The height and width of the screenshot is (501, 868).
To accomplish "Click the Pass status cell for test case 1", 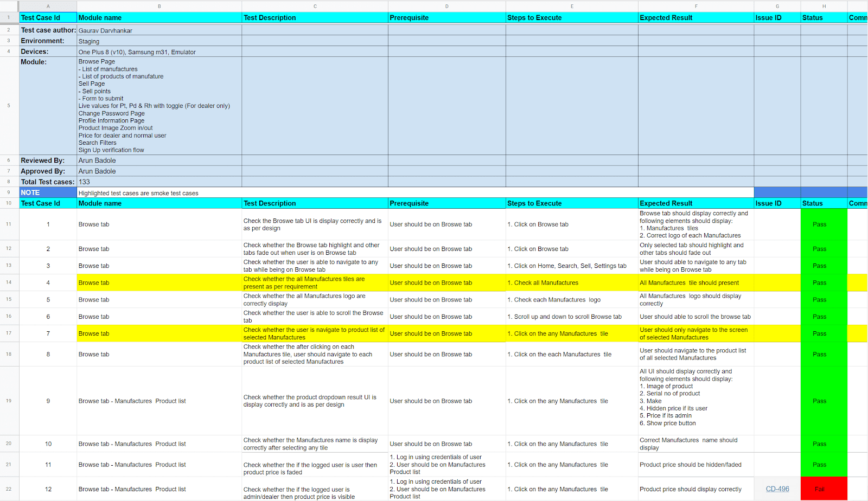I will click(824, 224).
